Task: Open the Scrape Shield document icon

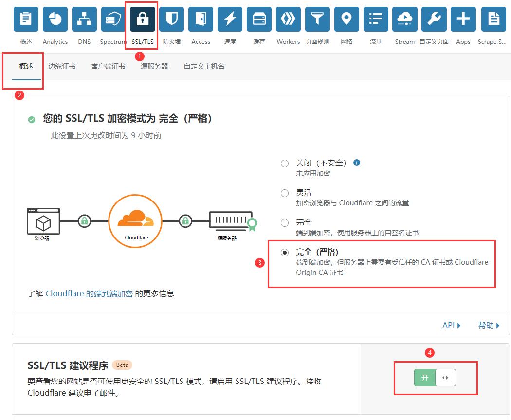Action: (x=493, y=19)
